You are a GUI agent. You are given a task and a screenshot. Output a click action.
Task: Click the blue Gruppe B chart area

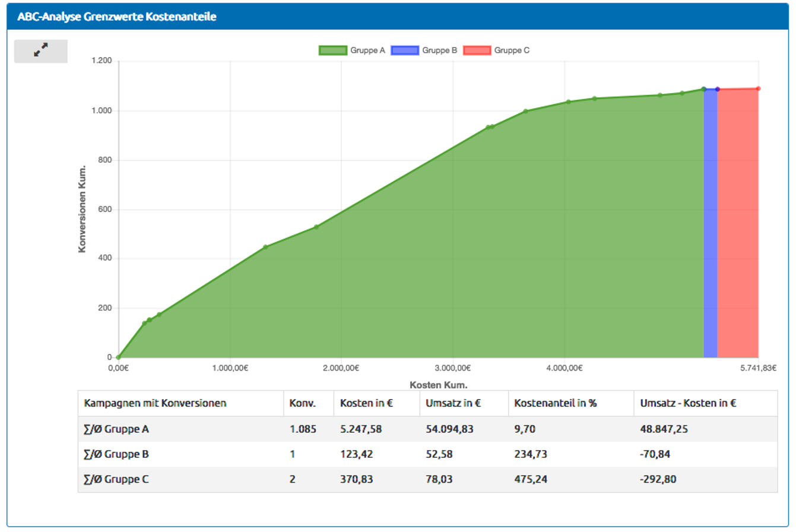point(711,223)
